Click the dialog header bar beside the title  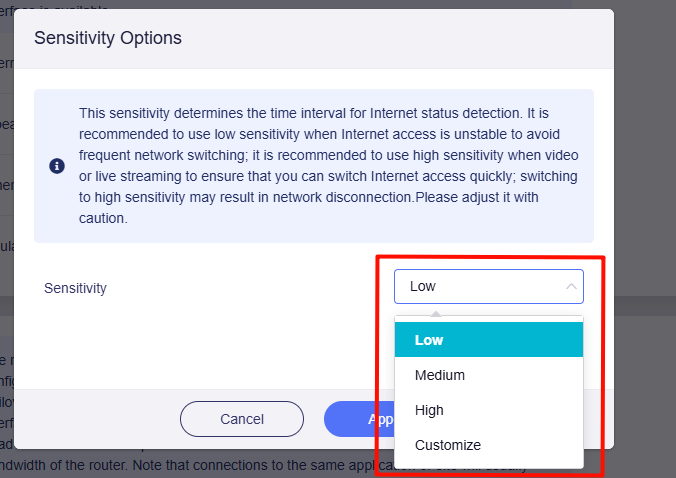[400, 38]
